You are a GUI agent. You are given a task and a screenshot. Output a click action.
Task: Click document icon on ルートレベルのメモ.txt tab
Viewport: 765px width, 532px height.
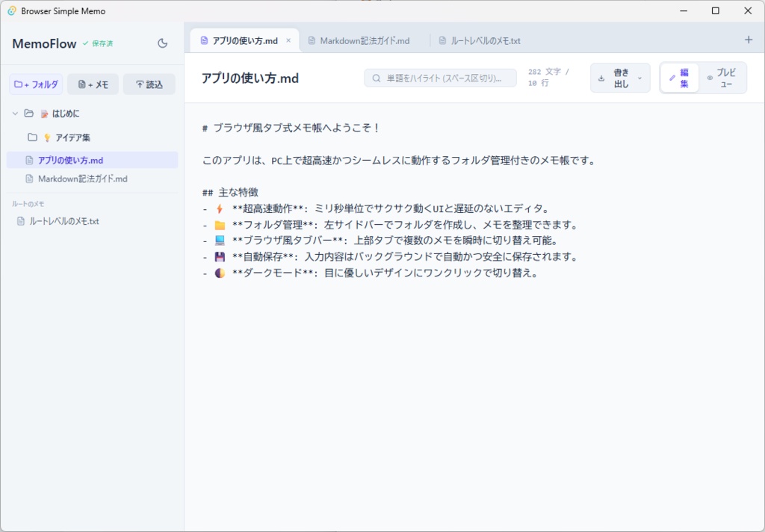[442, 40]
